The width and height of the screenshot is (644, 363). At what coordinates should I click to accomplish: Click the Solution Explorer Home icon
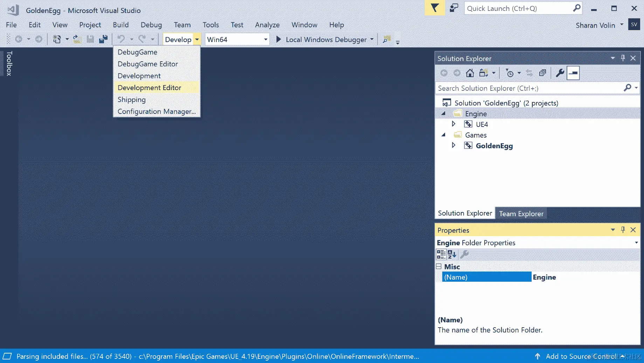pos(470,73)
